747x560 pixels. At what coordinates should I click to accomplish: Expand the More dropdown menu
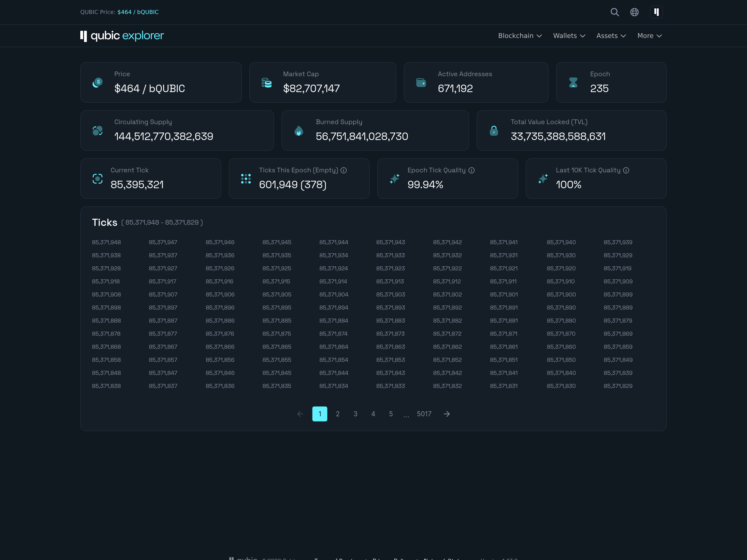click(x=649, y=36)
